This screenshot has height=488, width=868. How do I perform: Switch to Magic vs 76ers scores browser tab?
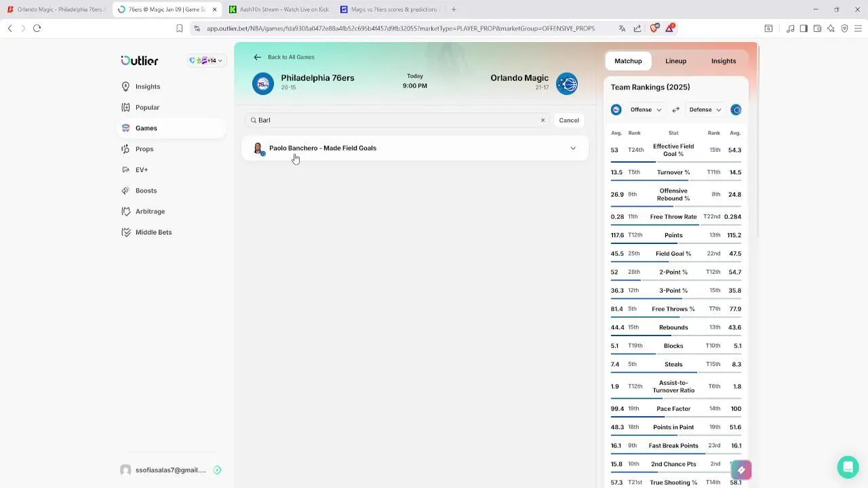(x=389, y=9)
